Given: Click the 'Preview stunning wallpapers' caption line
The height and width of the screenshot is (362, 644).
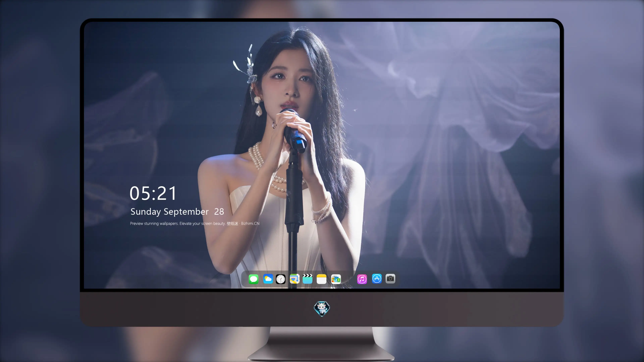Looking at the screenshot, I should [195, 223].
